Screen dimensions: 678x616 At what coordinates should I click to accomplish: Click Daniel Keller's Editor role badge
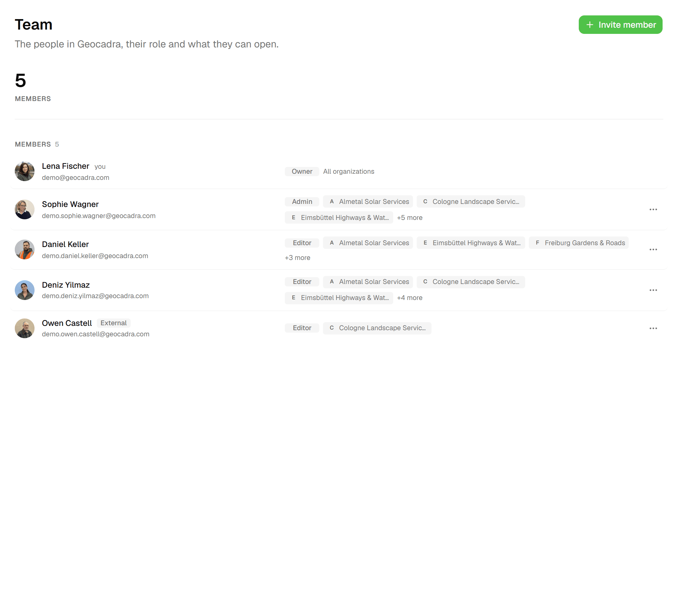[302, 243]
